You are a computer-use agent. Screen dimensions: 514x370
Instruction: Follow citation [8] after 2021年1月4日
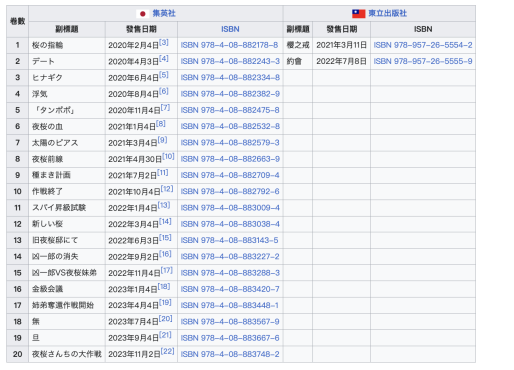tap(161, 124)
